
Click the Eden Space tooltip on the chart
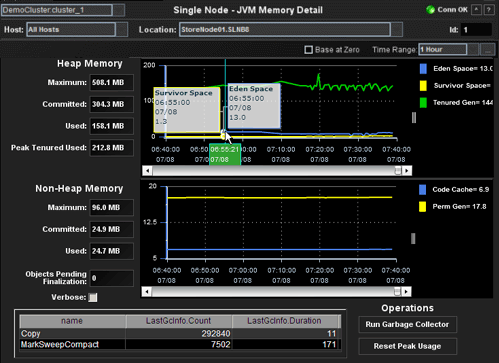coord(254,106)
